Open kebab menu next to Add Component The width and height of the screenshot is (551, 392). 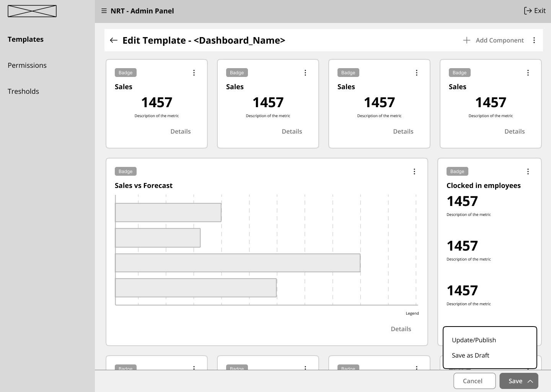point(534,40)
